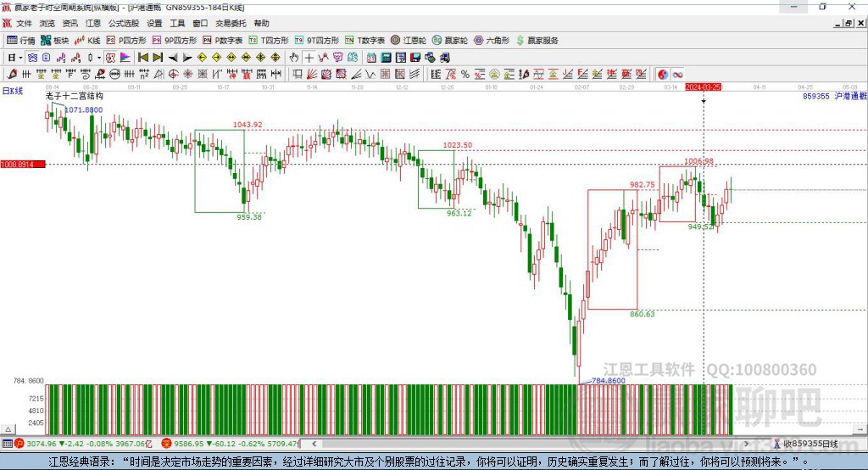Image resolution: width=868 pixels, height=470 pixels.
Task: Click the last yellow diamond arrow icon
Action: [x=275, y=58]
